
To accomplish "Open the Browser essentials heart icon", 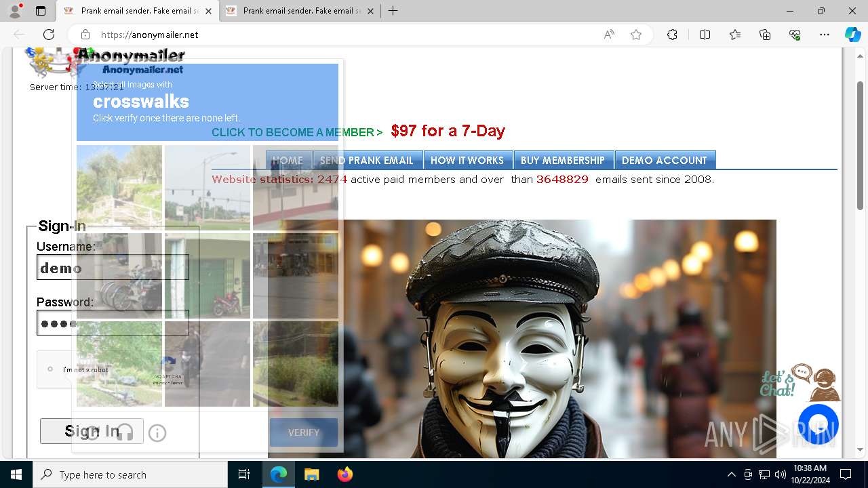I will coord(795,35).
